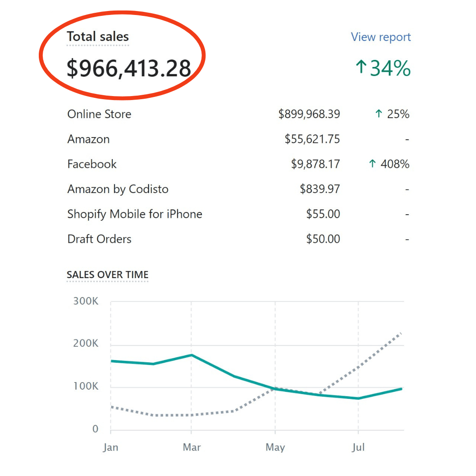Click the Total sales heading

coord(98,37)
